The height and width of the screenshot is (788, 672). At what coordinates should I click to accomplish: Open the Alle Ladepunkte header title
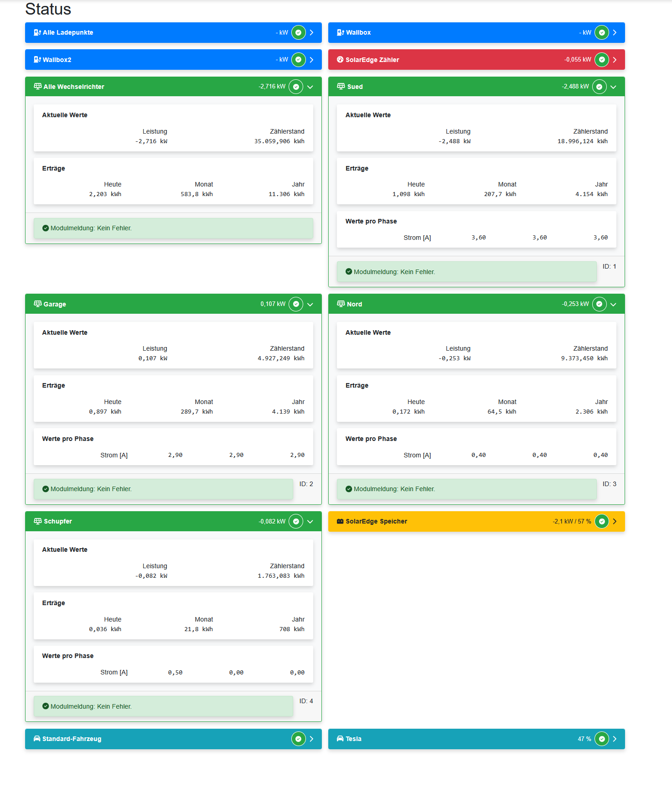(68, 32)
